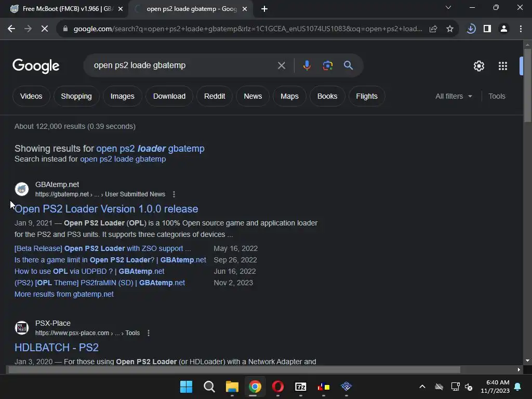Filter results by News
Image resolution: width=532 pixels, height=399 pixels.
pyautogui.click(x=253, y=96)
